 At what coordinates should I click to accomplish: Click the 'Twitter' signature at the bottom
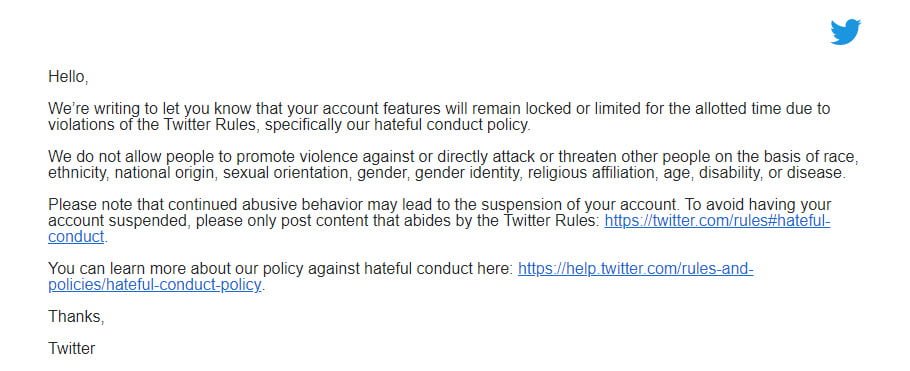(72, 348)
